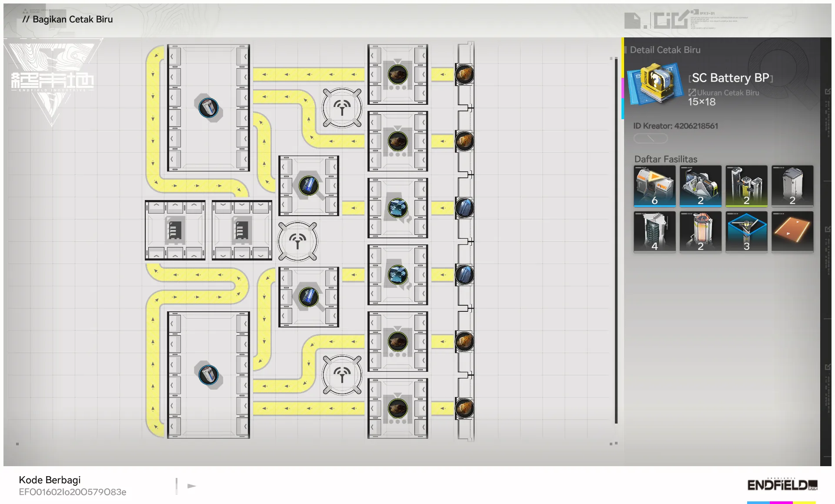Expand the lower right side-panel arrow

point(827,367)
